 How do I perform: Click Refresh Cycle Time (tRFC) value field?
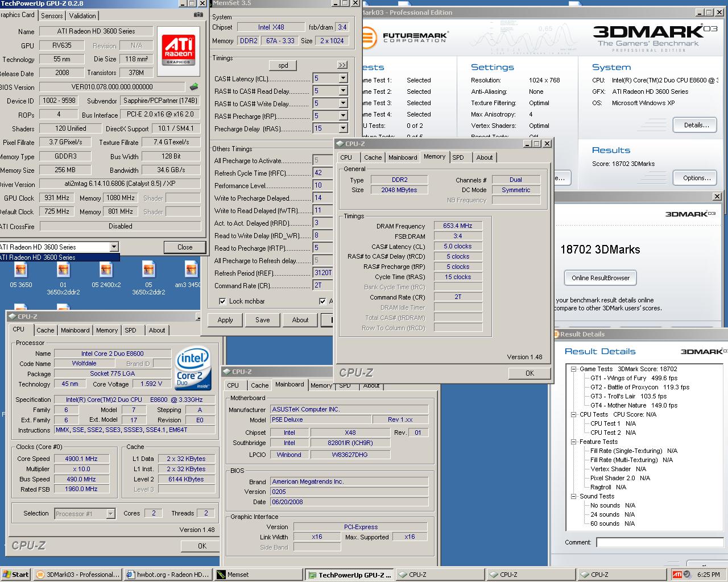click(x=323, y=173)
